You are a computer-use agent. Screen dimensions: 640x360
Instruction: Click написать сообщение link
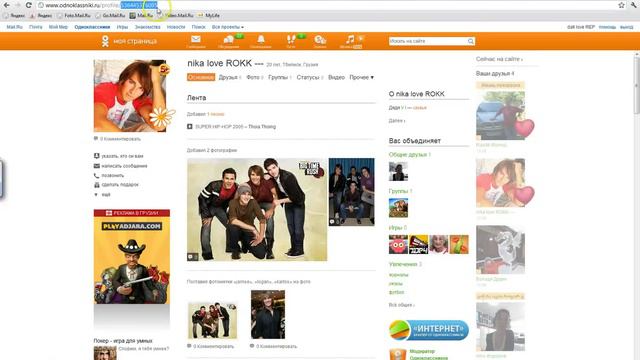tap(124, 166)
